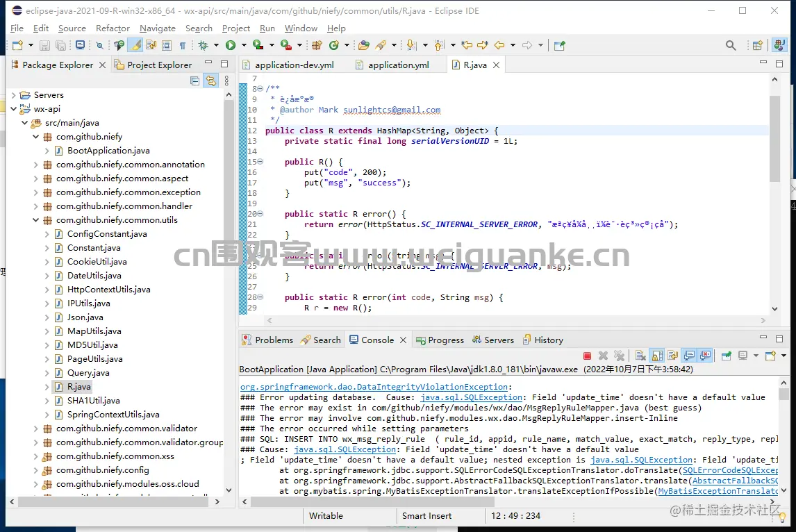Image resolution: width=796 pixels, height=532 pixels.
Task: Open the Refactor menu
Action: tap(113, 28)
